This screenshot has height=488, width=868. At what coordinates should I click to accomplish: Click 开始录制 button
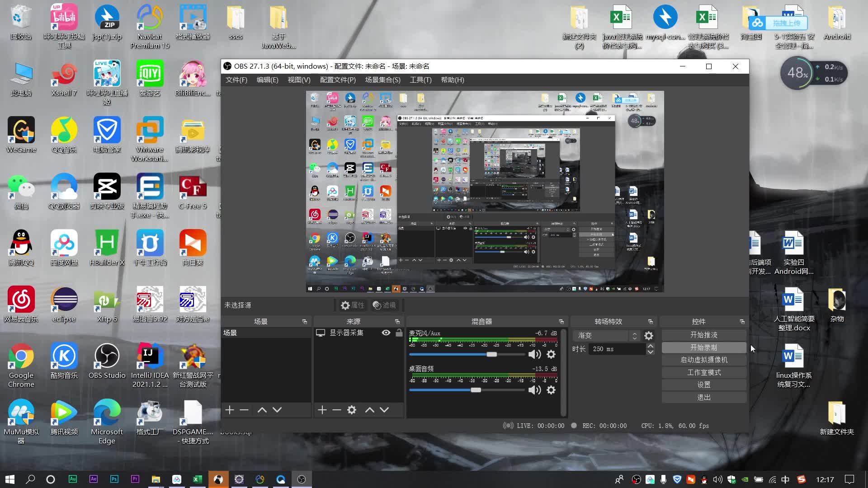point(704,347)
